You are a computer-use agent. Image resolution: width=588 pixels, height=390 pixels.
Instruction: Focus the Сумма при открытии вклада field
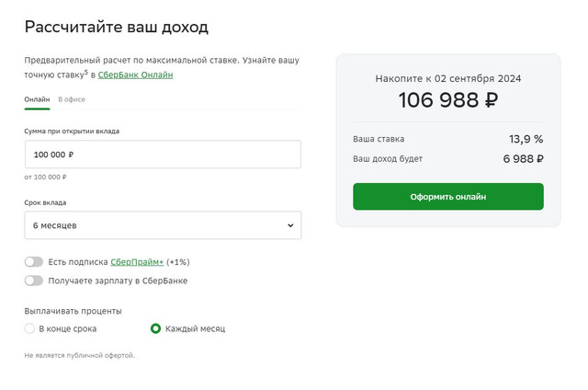coord(163,155)
